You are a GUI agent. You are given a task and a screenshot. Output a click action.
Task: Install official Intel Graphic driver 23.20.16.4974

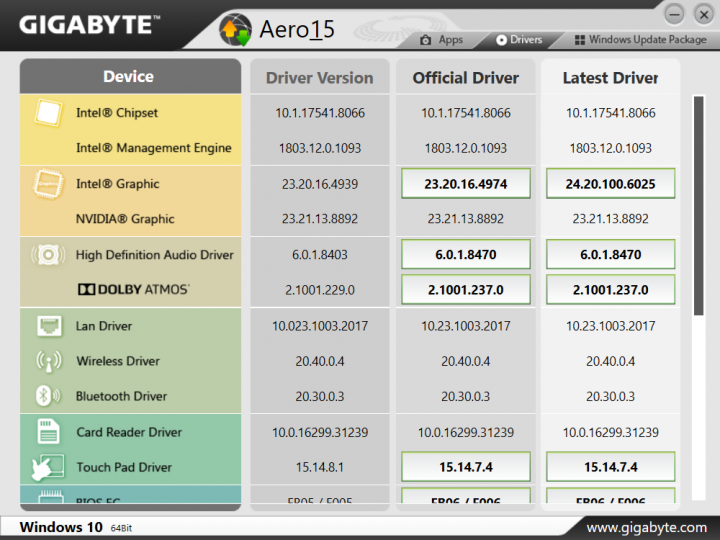coord(466,184)
